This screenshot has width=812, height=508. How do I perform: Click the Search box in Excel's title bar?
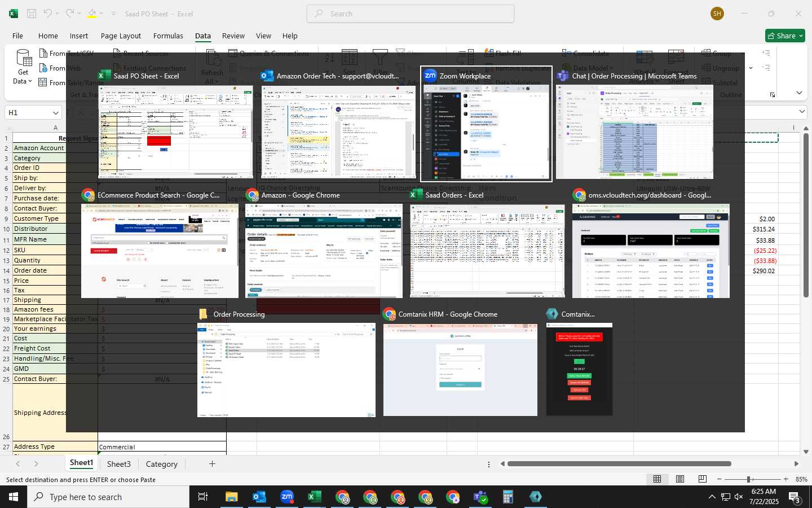(x=411, y=14)
